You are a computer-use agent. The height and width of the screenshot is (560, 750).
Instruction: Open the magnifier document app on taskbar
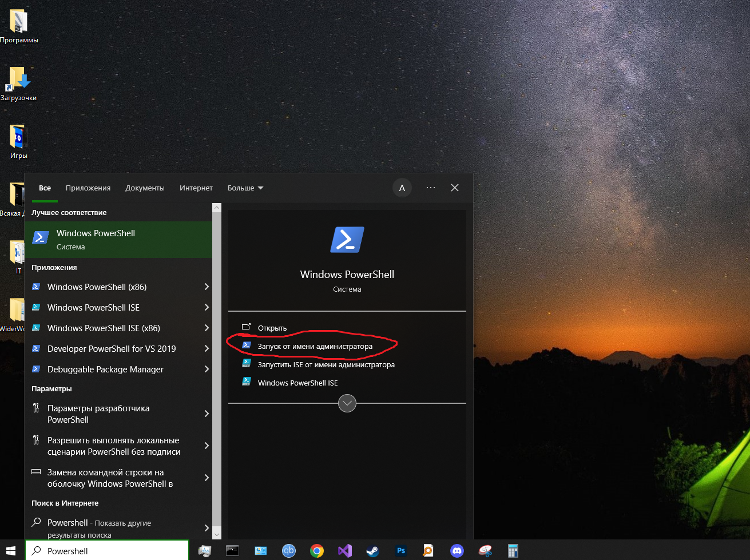(x=428, y=551)
